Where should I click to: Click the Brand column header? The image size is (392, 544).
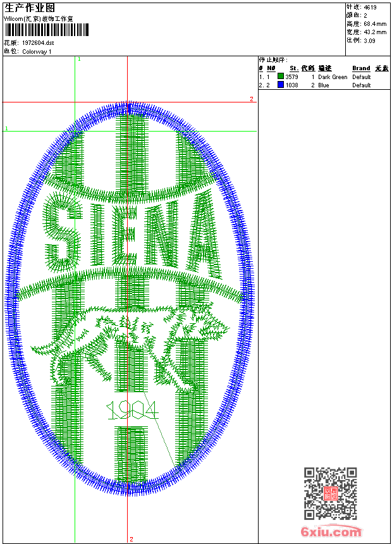coord(361,68)
